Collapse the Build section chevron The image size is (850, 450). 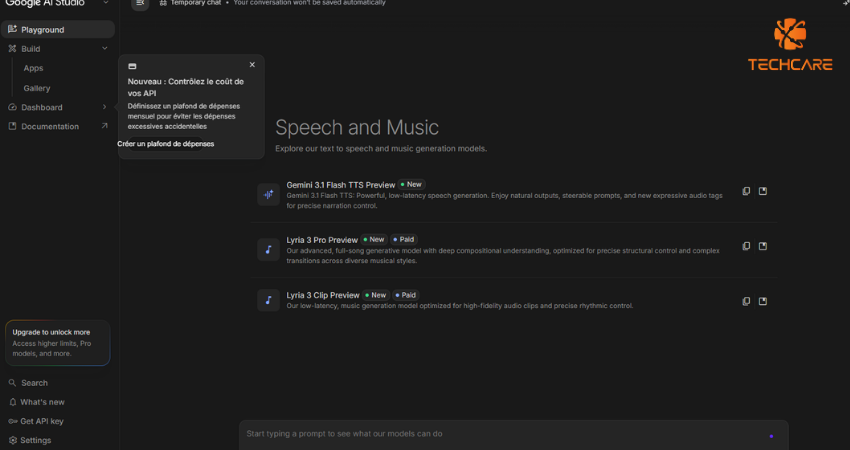coord(105,48)
